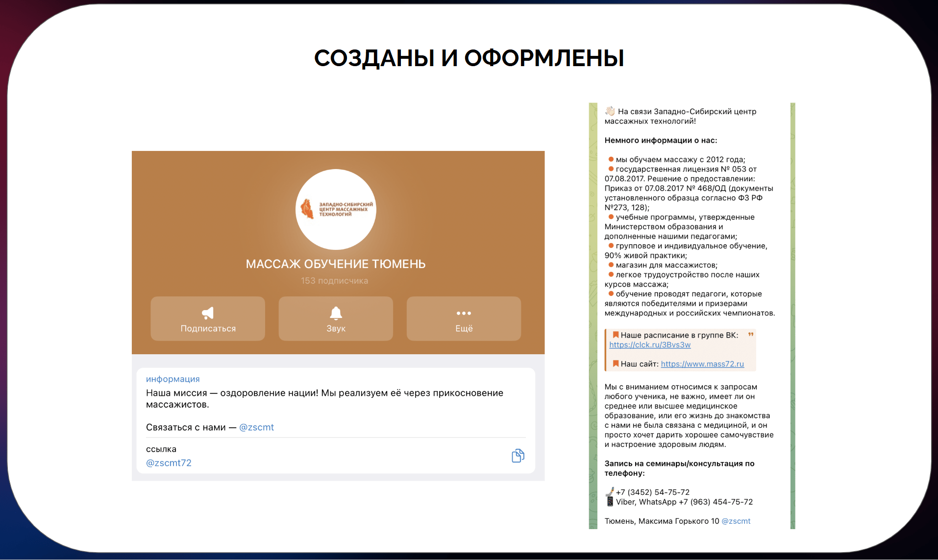Toggle the bell Звук notification button
Image resolution: width=938 pixels, height=560 pixels.
336,313
